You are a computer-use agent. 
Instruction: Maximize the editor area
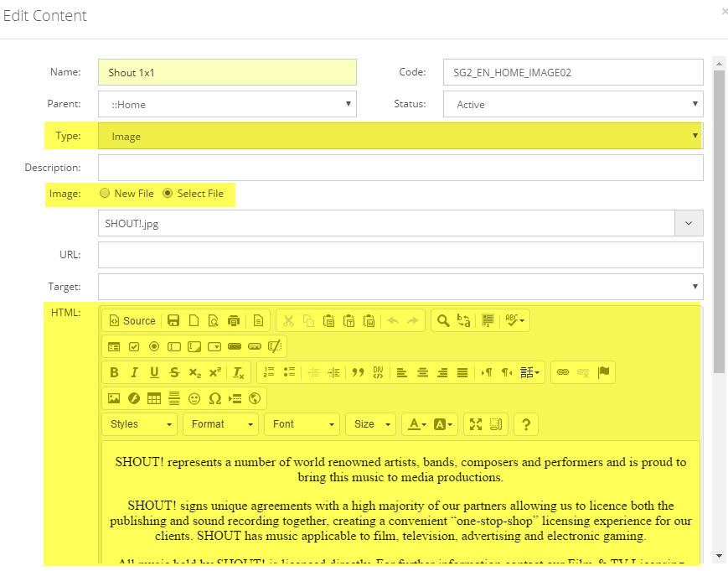tap(476, 424)
